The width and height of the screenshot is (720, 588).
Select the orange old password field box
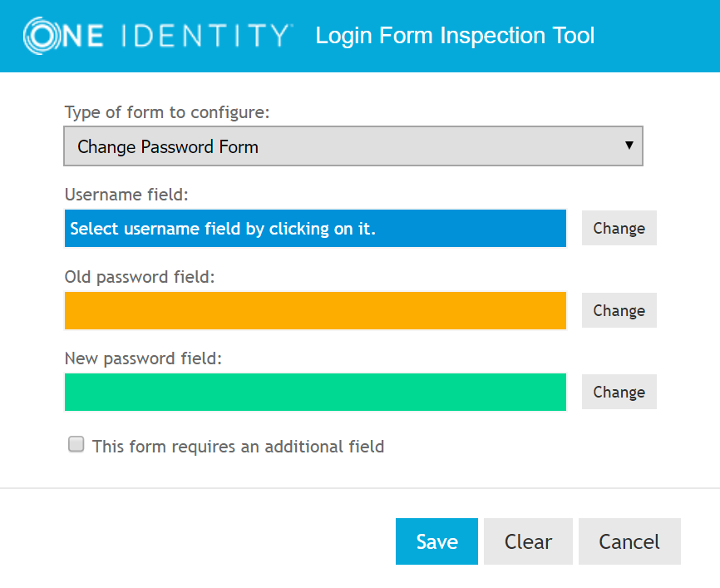[315, 310]
